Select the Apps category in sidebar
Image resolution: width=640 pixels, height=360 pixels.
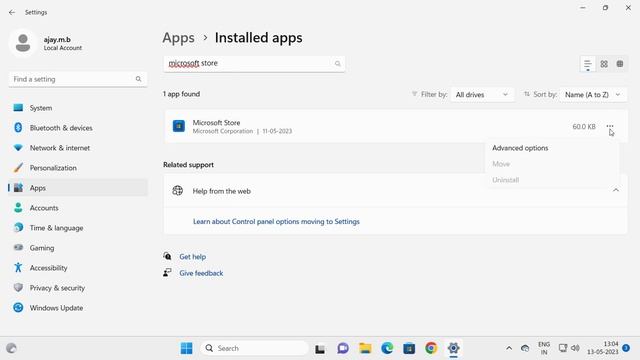pyautogui.click(x=78, y=188)
